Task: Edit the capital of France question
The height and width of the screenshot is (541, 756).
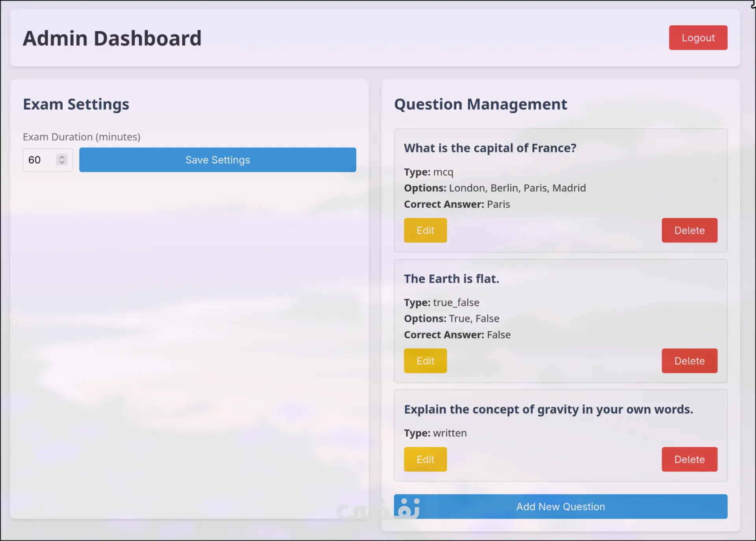Action: point(425,230)
